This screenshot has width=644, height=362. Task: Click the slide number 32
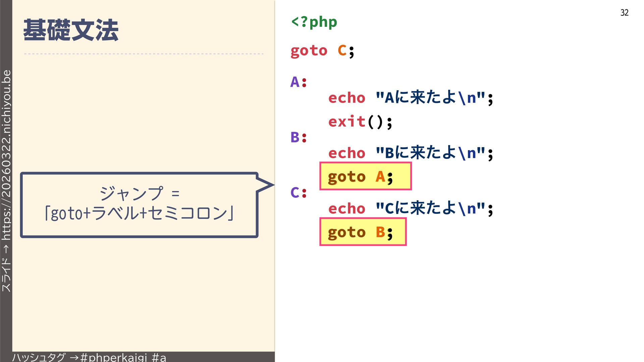click(x=624, y=13)
